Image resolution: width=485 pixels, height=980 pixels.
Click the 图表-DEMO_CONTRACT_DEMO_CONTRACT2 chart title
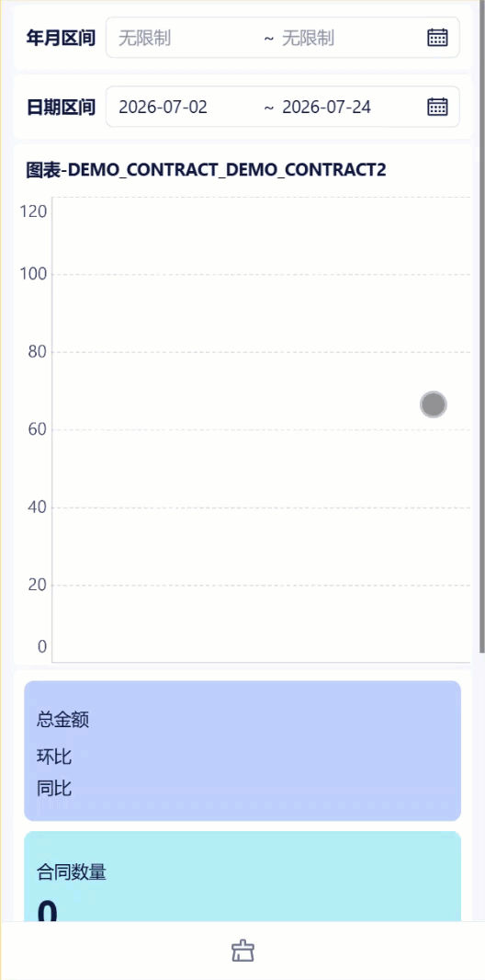pyautogui.click(x=206, y=169)
